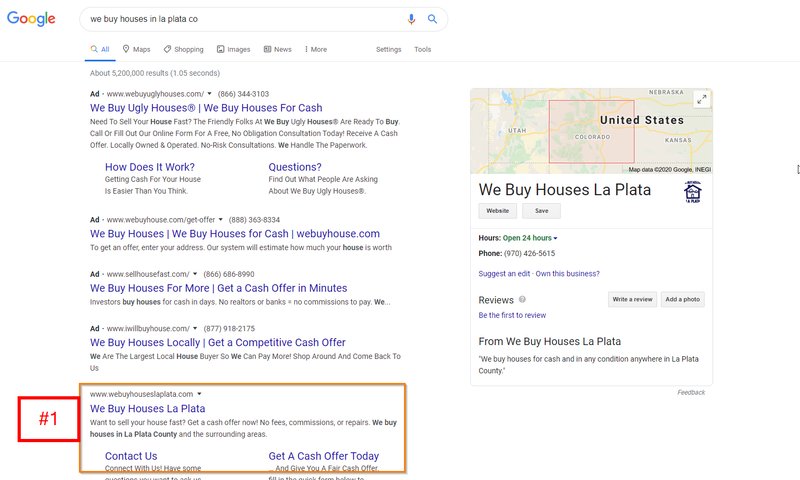Viewport: 800px width, 480px height.
Task: Click ad phone number (866) 344-3103
Action: tap(243, 94)
